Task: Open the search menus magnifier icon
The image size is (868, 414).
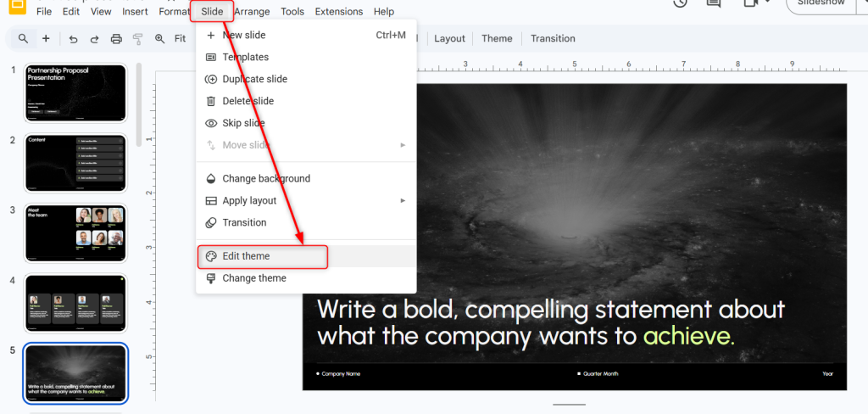Action: click(23, 38)
